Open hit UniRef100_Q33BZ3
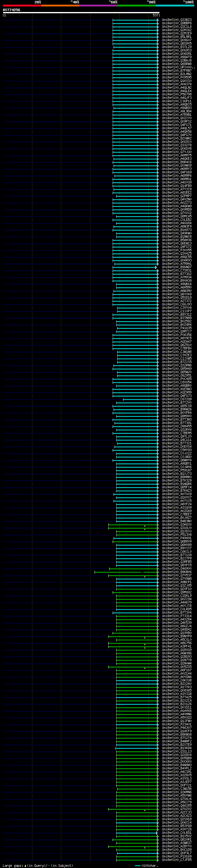This screenshot has width=197, height=868. 177,20
